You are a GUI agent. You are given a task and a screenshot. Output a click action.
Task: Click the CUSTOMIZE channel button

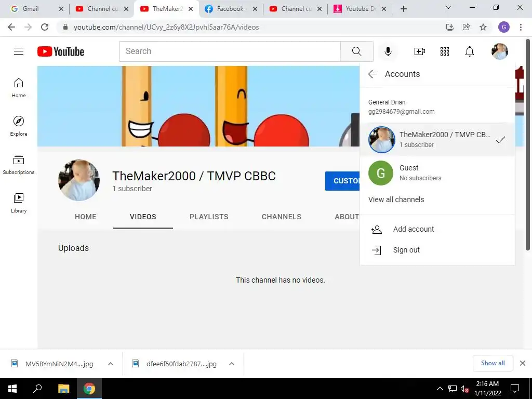[x=342, y=181]
